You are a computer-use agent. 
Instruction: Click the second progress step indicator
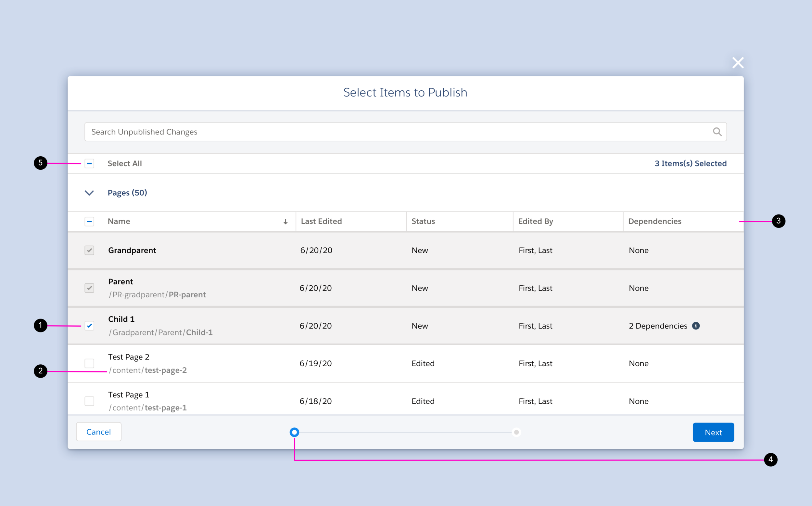[x=516, y=432]
